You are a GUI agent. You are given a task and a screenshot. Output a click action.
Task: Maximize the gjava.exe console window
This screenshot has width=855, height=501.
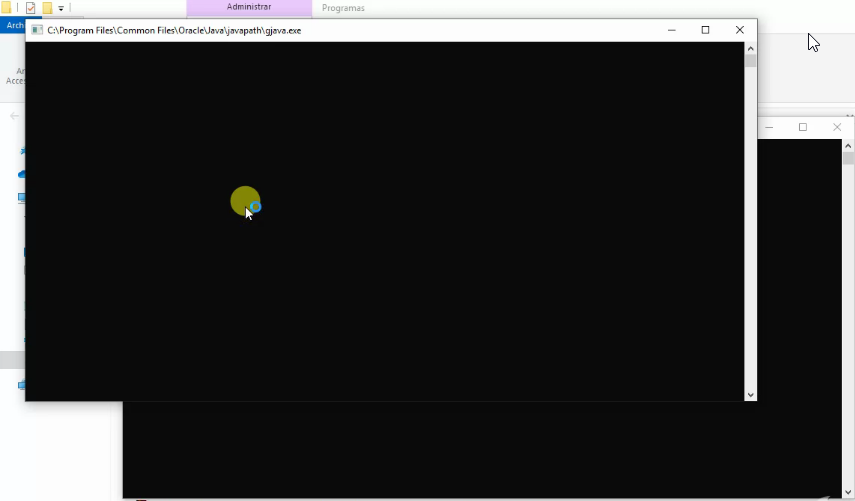[x=705, y=30]
